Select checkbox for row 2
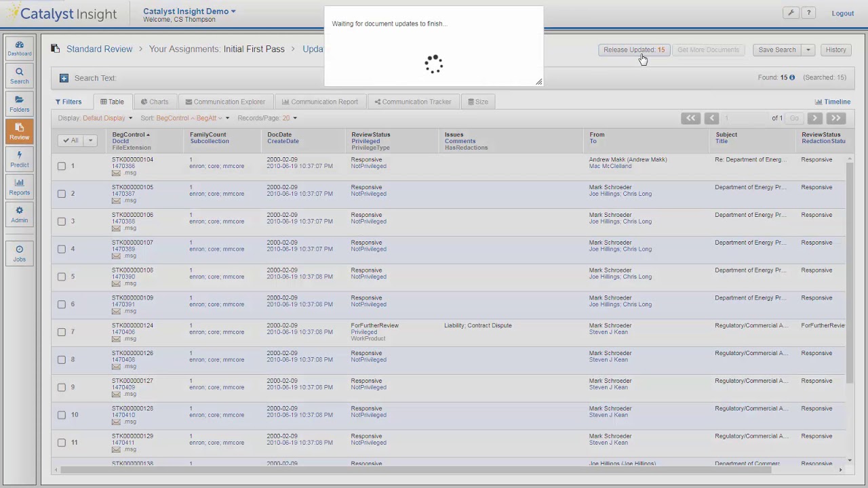Screen dimensions: 868x488 pos(62,194)
